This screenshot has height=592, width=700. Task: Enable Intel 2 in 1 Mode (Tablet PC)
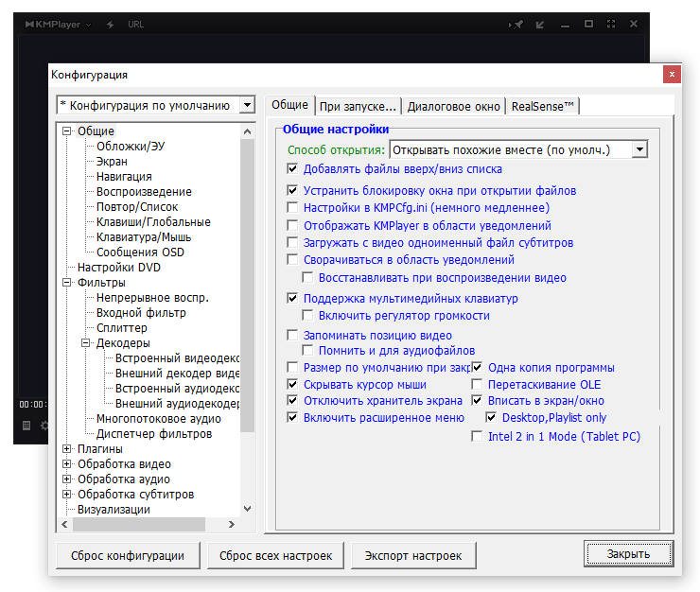477,436
